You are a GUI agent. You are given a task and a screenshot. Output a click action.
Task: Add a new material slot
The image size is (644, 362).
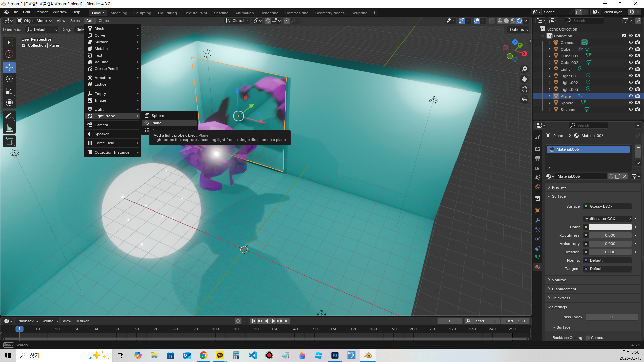[x=638, y=148]
